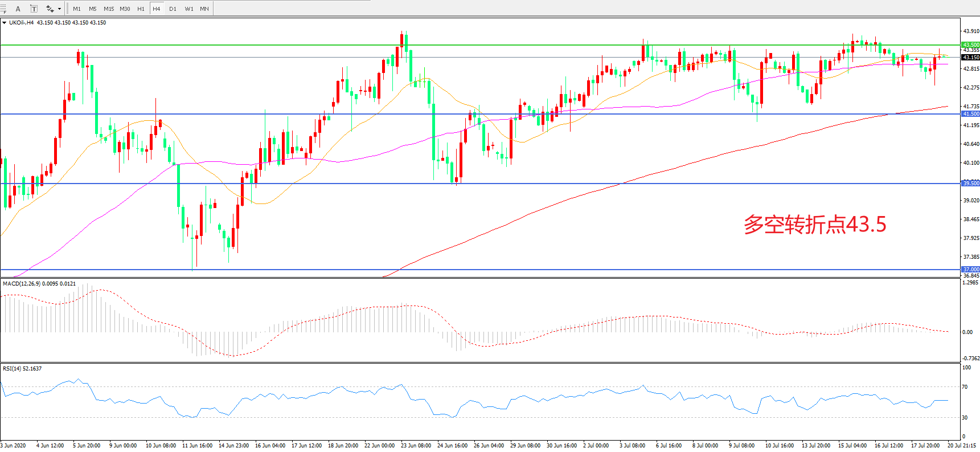
Task: Select the H1 timeframe button
Action: click(141, 9)
